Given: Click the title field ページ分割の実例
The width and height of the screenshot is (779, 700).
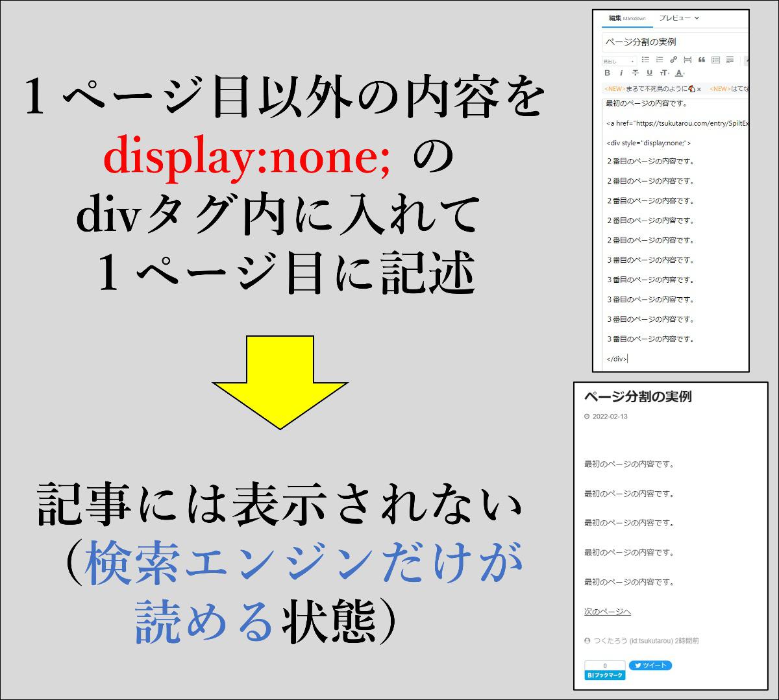Looking at the screenshot, I should click(675, 42).
